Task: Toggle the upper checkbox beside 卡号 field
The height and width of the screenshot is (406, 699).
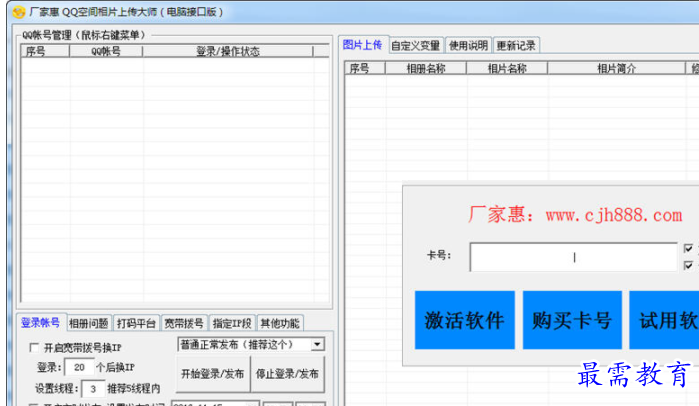Action: 688,248
